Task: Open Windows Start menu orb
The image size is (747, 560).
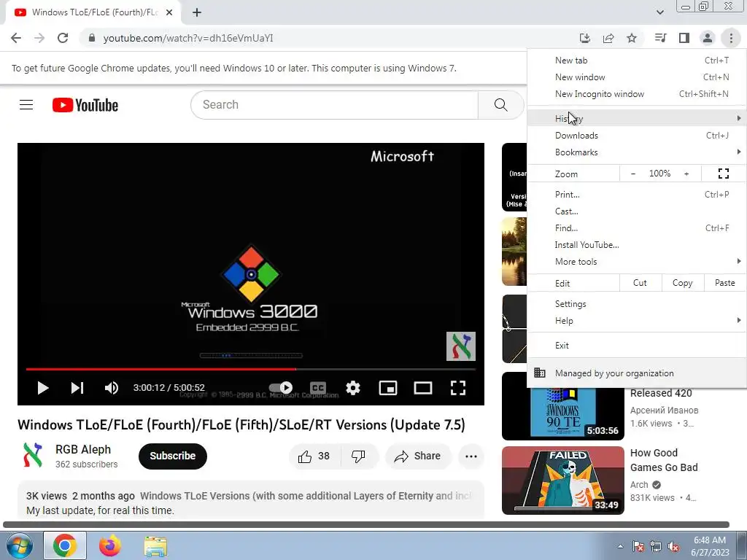Action: [x=19, y=545]
